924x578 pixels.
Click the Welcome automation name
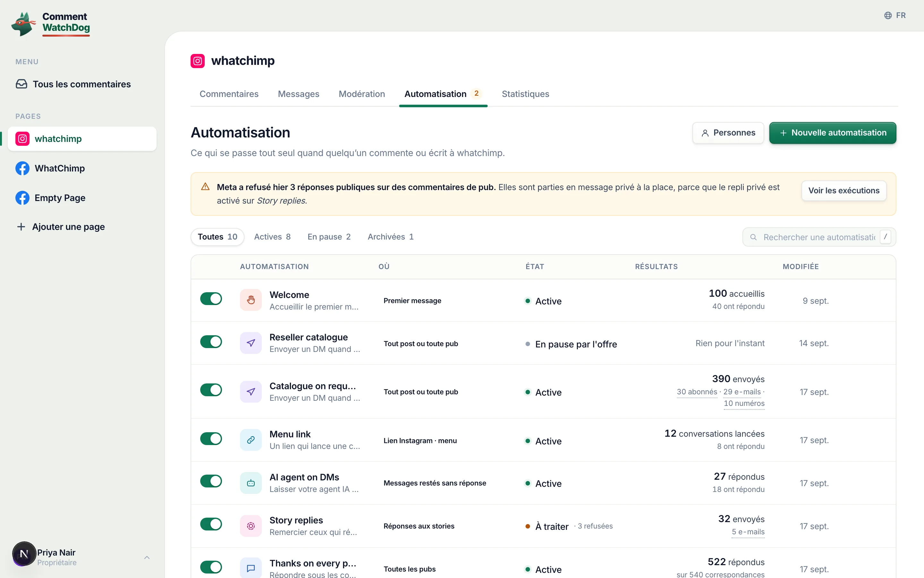point(289,295)
